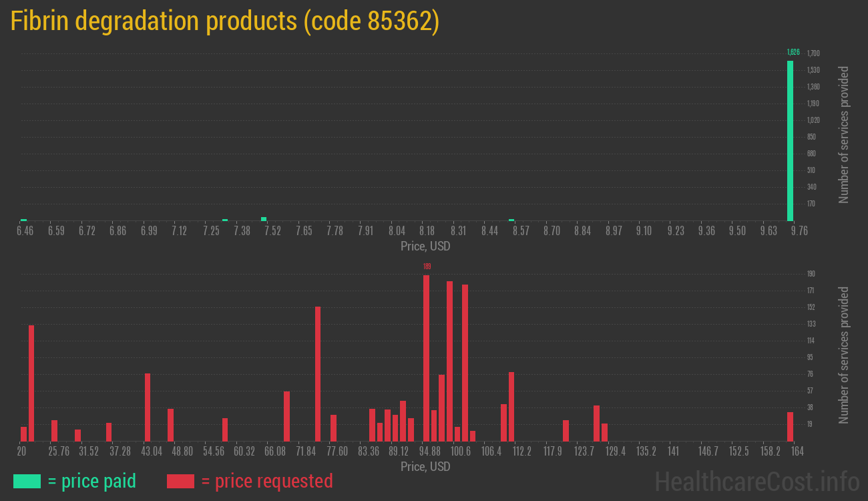Click the '= price paid' legend text
868x501 pixels.
click(x=92, y=481)
